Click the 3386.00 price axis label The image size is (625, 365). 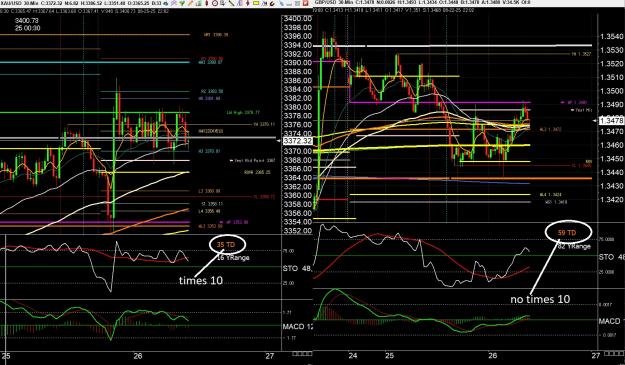coord(297,80)
